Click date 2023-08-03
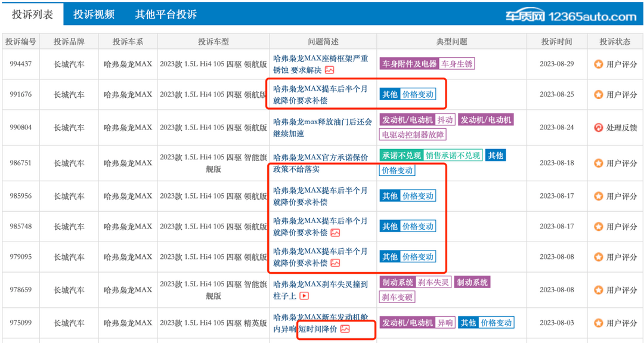644x343 pixels. click(x=556, y=323)
